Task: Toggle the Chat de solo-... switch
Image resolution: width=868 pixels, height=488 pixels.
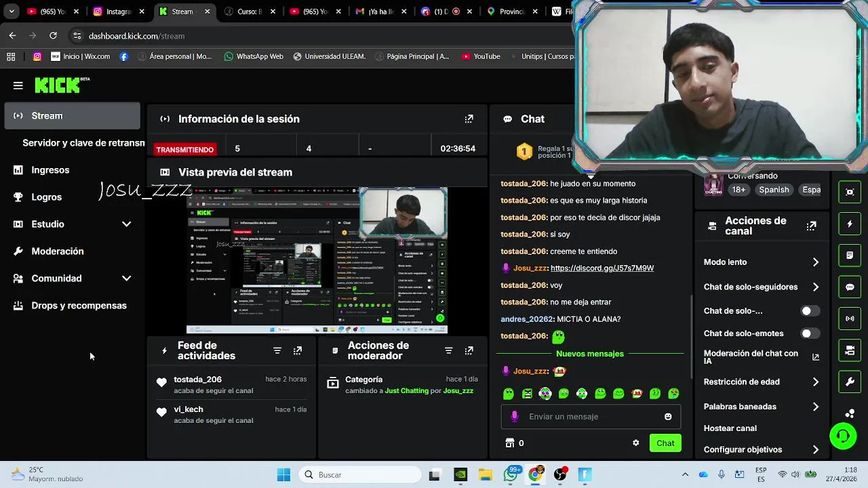Action: point(810,311)
